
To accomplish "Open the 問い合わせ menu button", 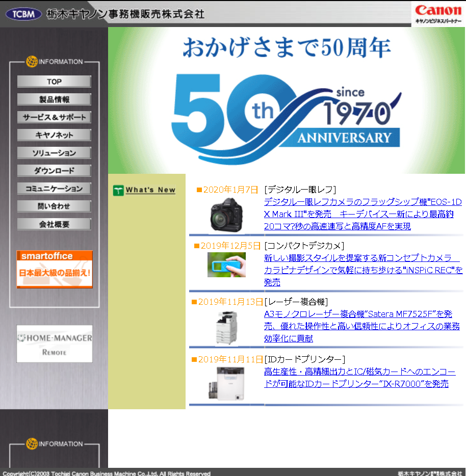I will click(54, 206).
